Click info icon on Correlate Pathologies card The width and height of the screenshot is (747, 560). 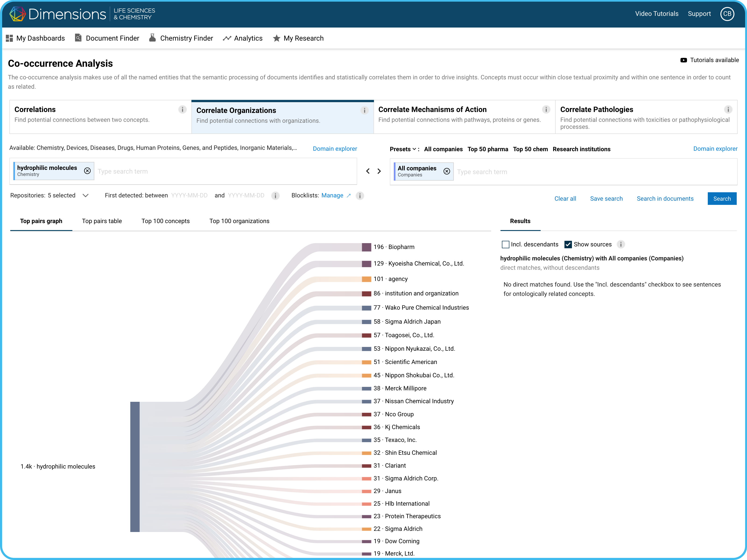tap(728, 109)
